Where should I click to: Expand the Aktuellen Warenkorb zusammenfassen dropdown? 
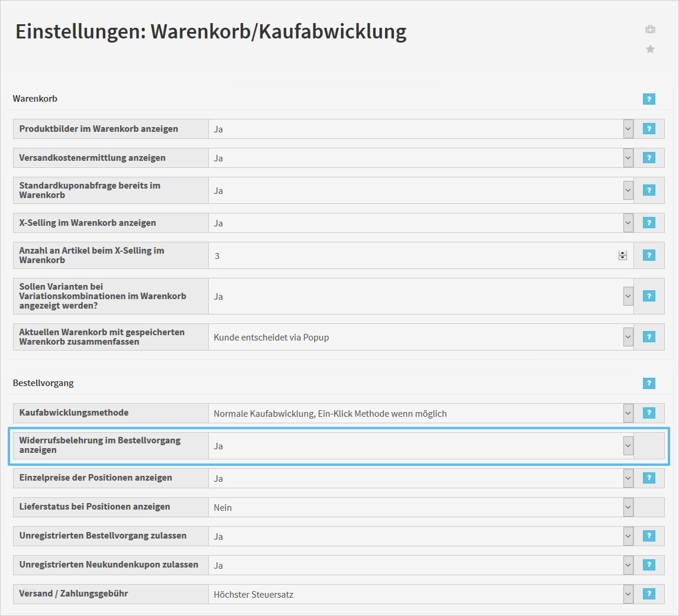click(627, 336)
